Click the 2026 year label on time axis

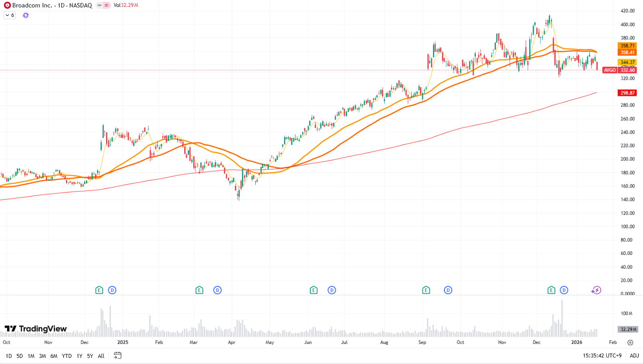point(577,342)
